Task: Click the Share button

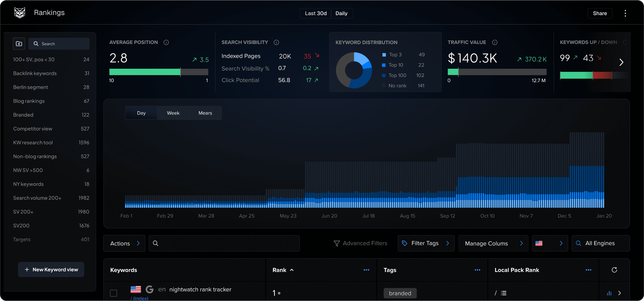Action: point(600,13)
